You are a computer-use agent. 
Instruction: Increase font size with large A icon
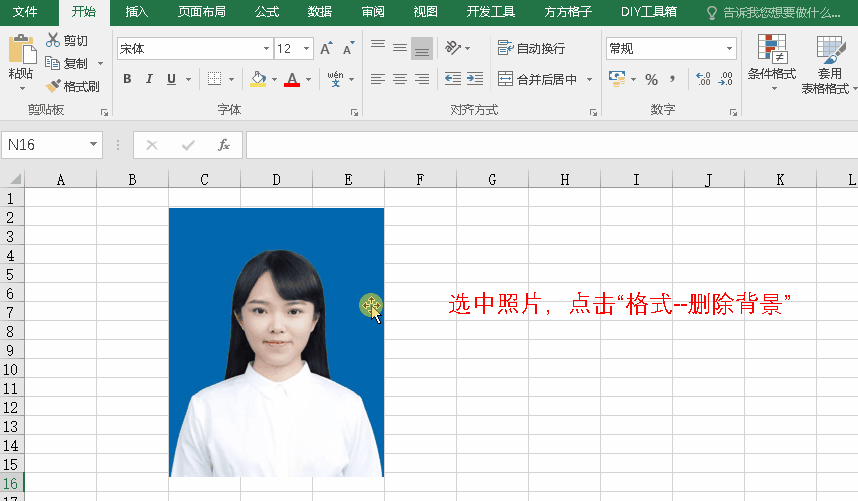tap(326, 49)
